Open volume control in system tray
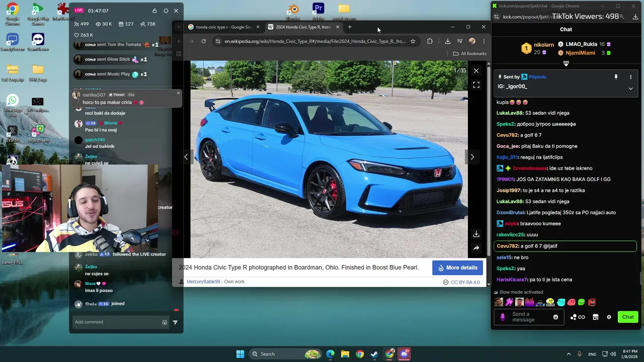Screen dimensions: 644x362 tap(614, 354)
